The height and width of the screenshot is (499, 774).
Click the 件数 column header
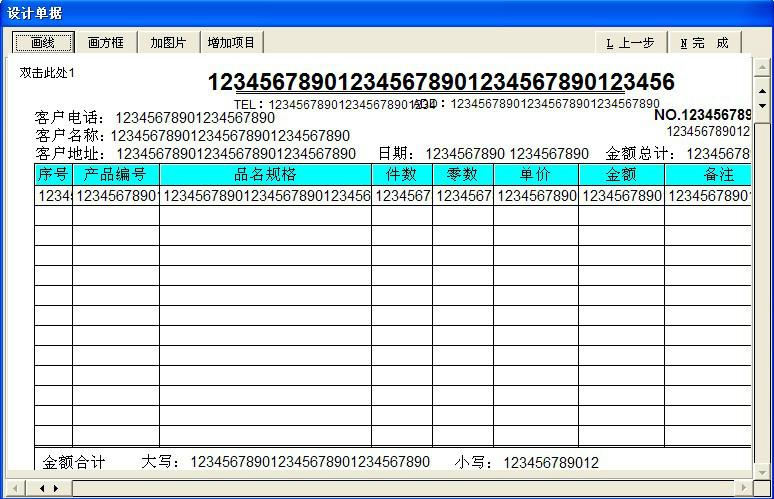click(402, 174)
